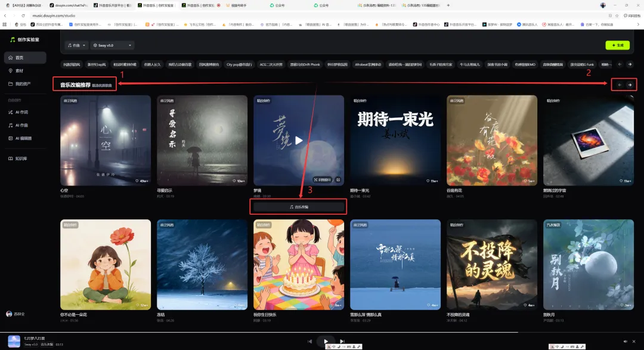Open the 别秋月 song cover
This screenshot has height=350, width=644.
[588, 265]
